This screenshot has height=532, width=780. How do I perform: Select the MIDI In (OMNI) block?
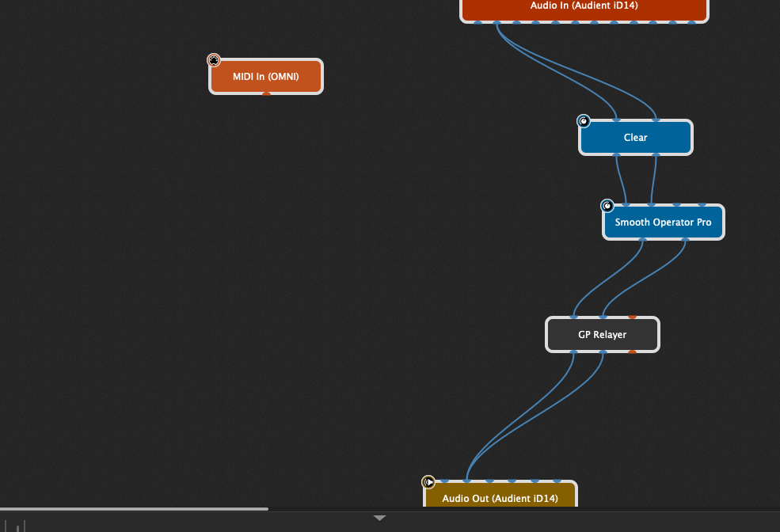pyautogui.click(x=266, y=77)
